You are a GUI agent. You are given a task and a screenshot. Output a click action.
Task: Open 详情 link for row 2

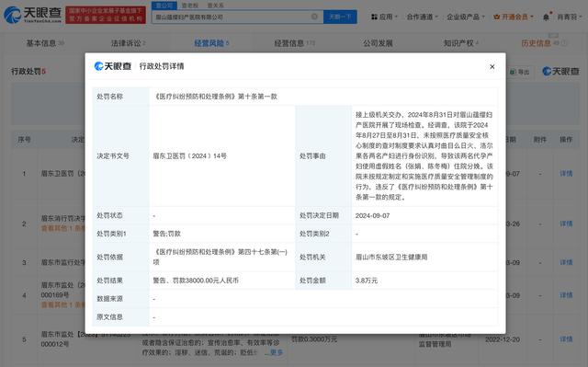[x=566, y=224]
